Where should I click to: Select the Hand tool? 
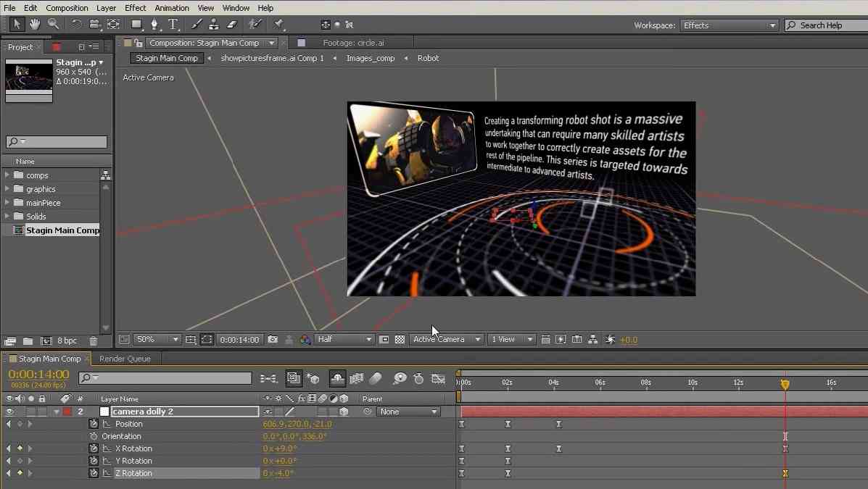35,25
